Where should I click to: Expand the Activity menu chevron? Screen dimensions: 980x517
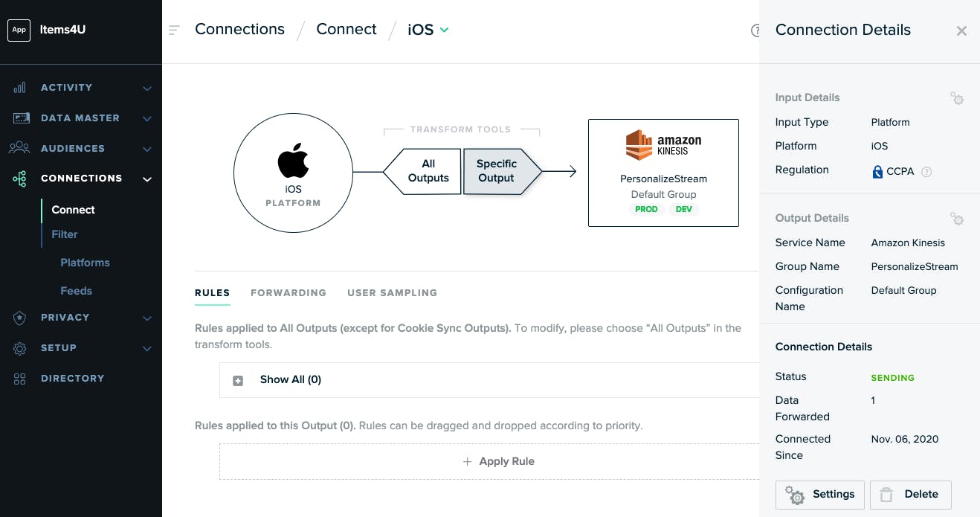tap(147, 89)
